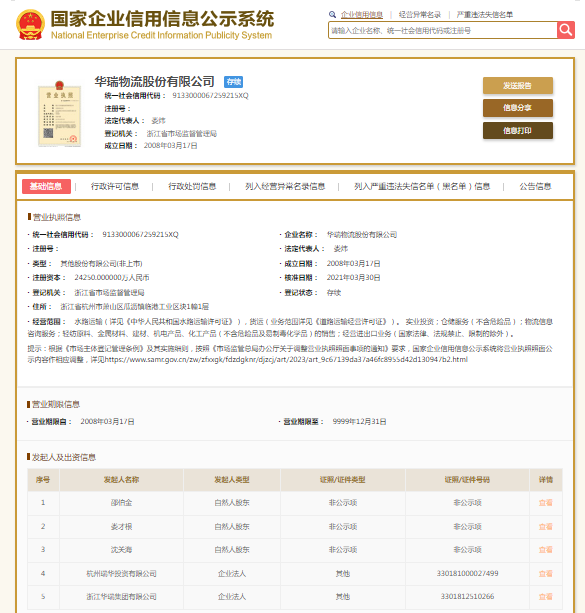Click the red search magnifier button

coord(565,30)
